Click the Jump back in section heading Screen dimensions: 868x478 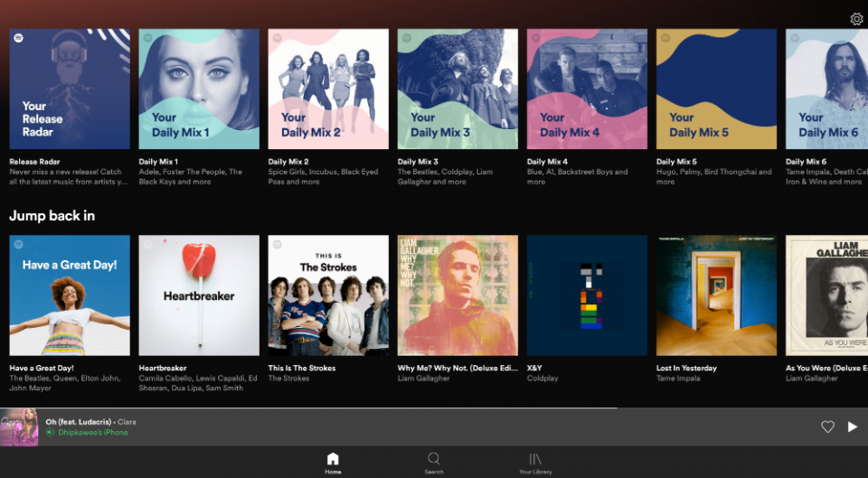tap(52, 216)
